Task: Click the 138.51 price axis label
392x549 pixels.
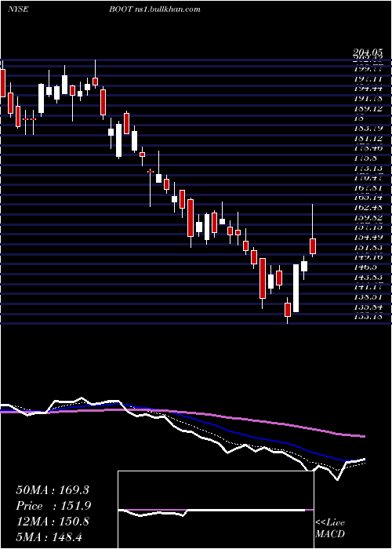Action: (x=368, y=297)
